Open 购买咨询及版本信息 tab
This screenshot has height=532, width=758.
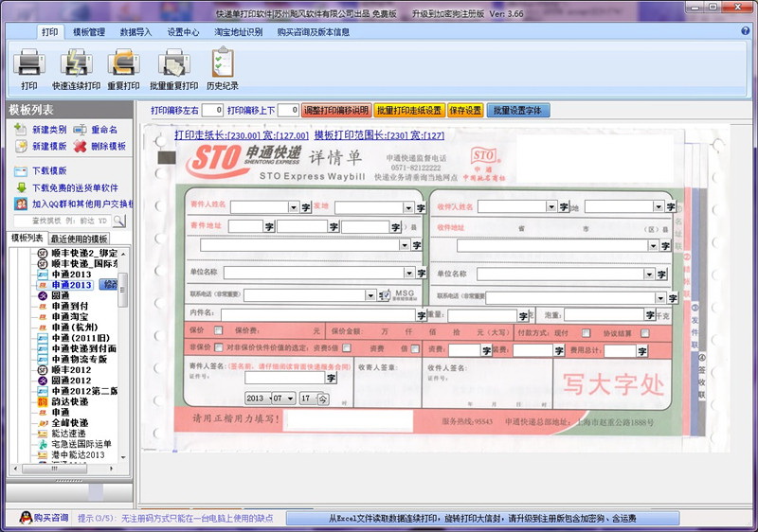pyautogui.click(x=314, y=32)
